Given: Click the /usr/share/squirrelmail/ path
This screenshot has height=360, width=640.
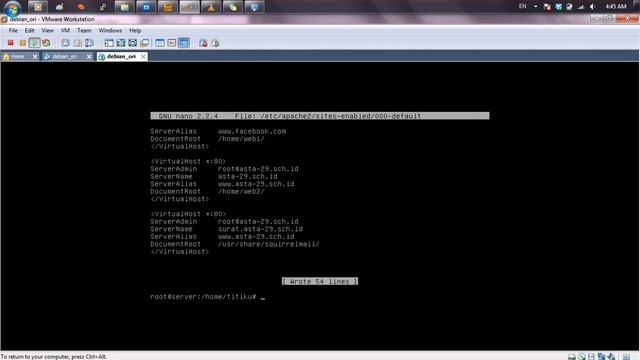Looking at the screenshot, I should pos(269,244).
